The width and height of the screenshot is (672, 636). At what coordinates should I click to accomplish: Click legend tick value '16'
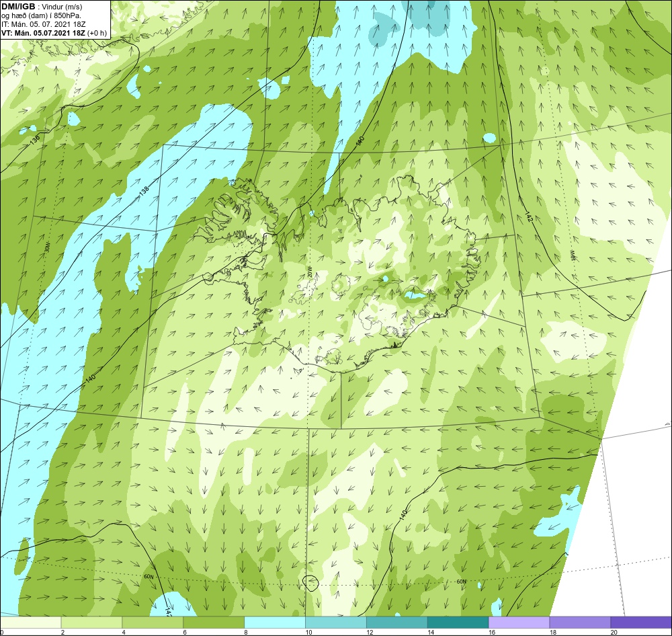[x=492, y=632]
